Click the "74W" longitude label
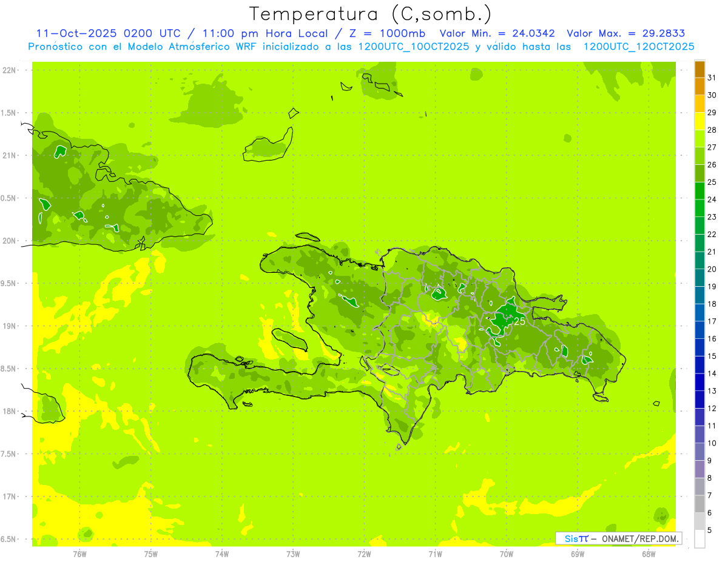This screenshot has height=562, width=728. [x=222, y=554]
